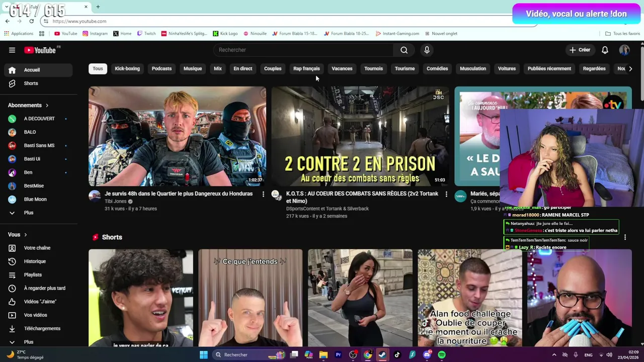Select the Musique filter chip
This screenshot has height=362, width=644.
click(x=193, y=68)
